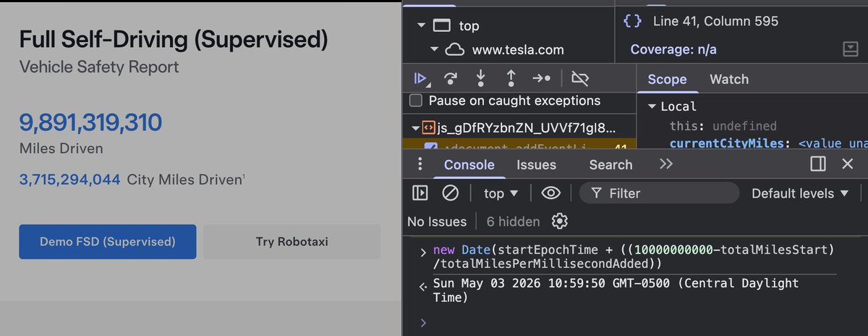Step out of current function
Screen dimensions: 868x336
[x=511, y=78]
